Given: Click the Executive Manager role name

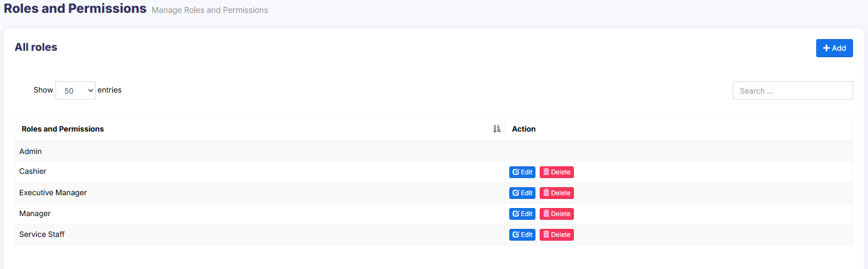Looking at the screenshot, I should 53,193.
